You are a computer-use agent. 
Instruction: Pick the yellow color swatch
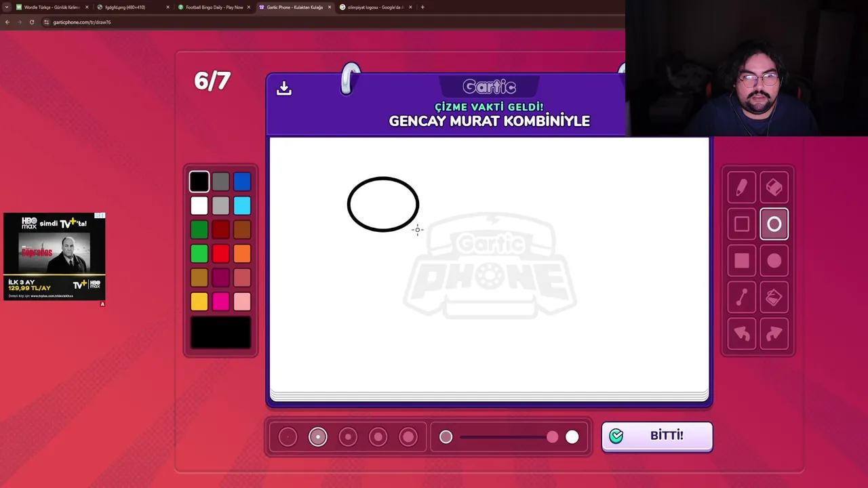coord(199,302)
